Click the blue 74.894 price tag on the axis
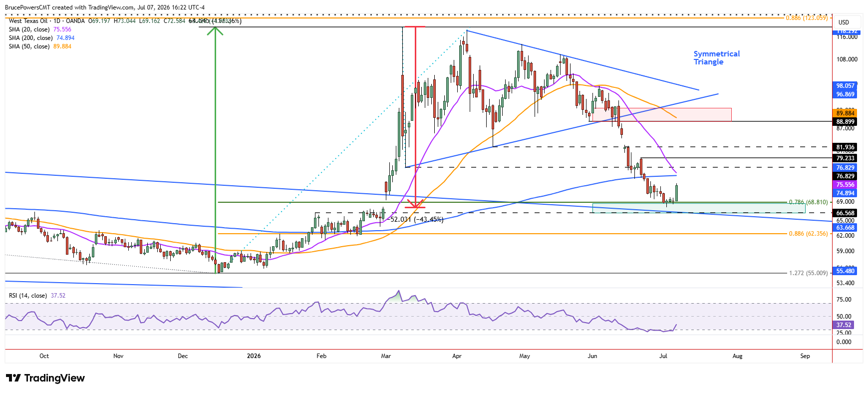This screenshot has height=393, width=868. coord(846,193)
